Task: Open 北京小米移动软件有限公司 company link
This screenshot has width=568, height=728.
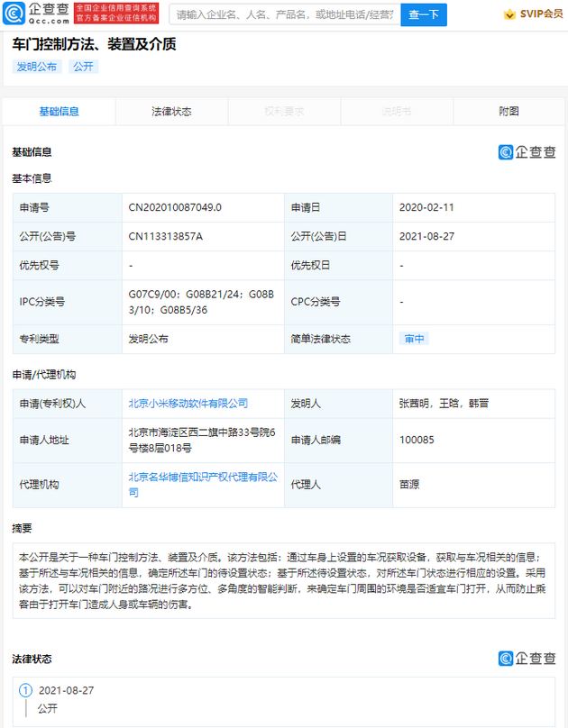Action: click(188, 404)
